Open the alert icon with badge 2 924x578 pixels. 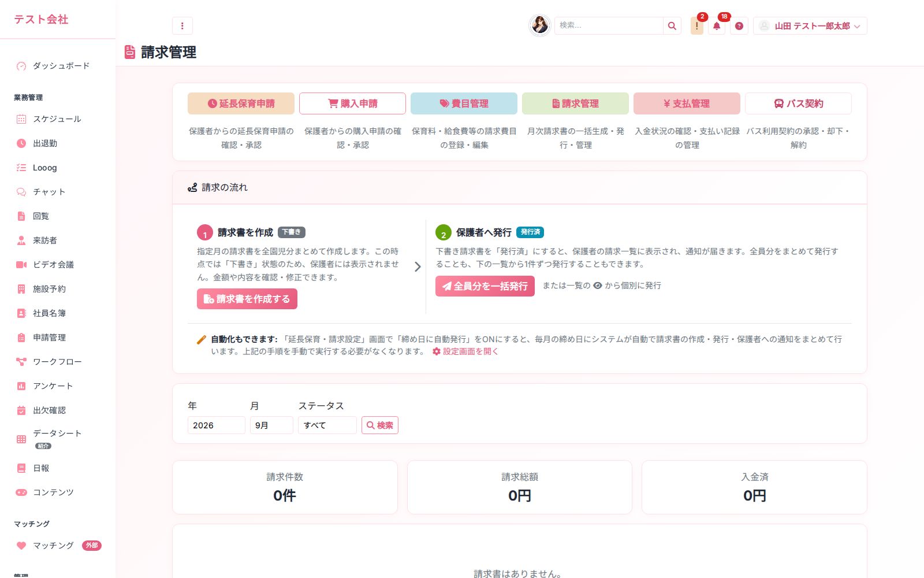pos(697,25)
